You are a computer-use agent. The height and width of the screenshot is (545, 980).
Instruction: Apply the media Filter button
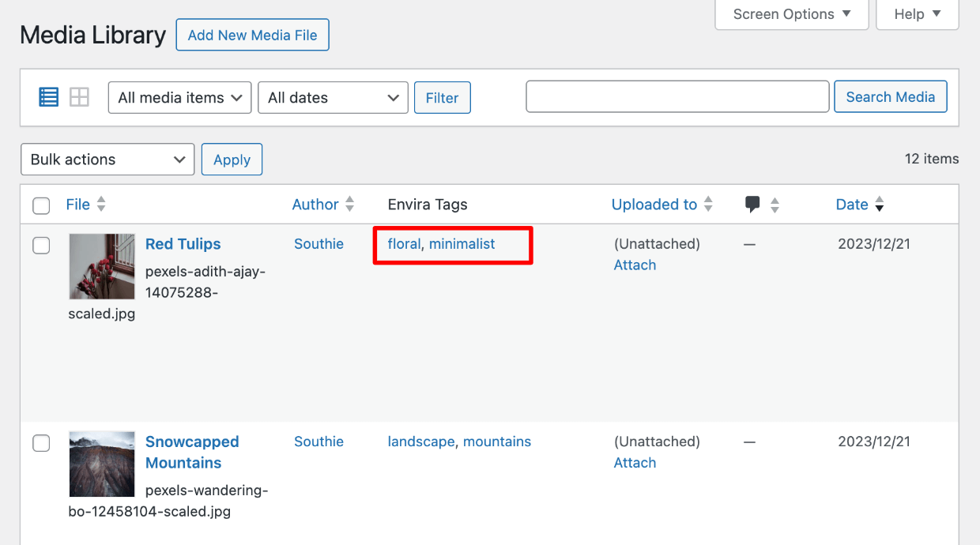pos(443,98)
